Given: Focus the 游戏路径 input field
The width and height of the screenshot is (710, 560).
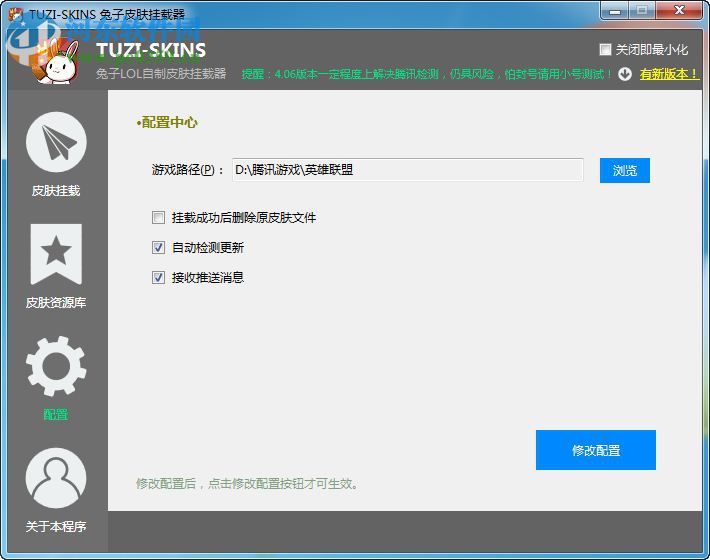Looking at the screenshot, I should click(408, 170).
